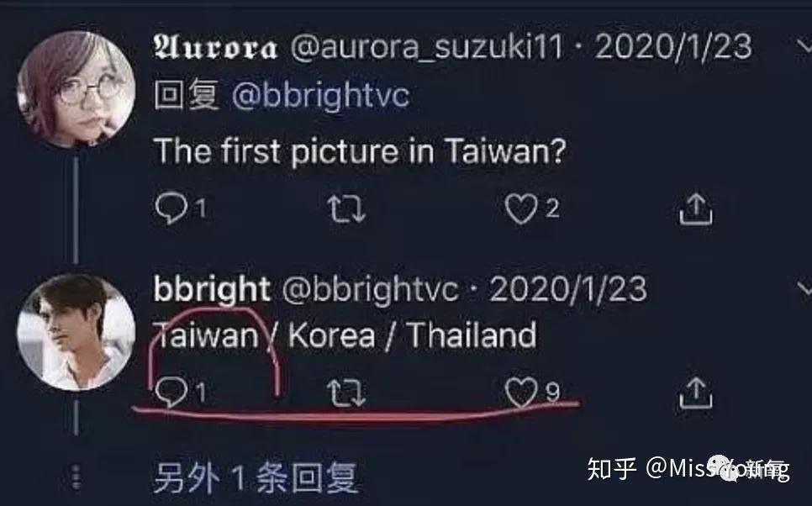Open the 2020/1/23 timestamp on Aurora's tweet
The image size is (812, 506).
point(673,46)
